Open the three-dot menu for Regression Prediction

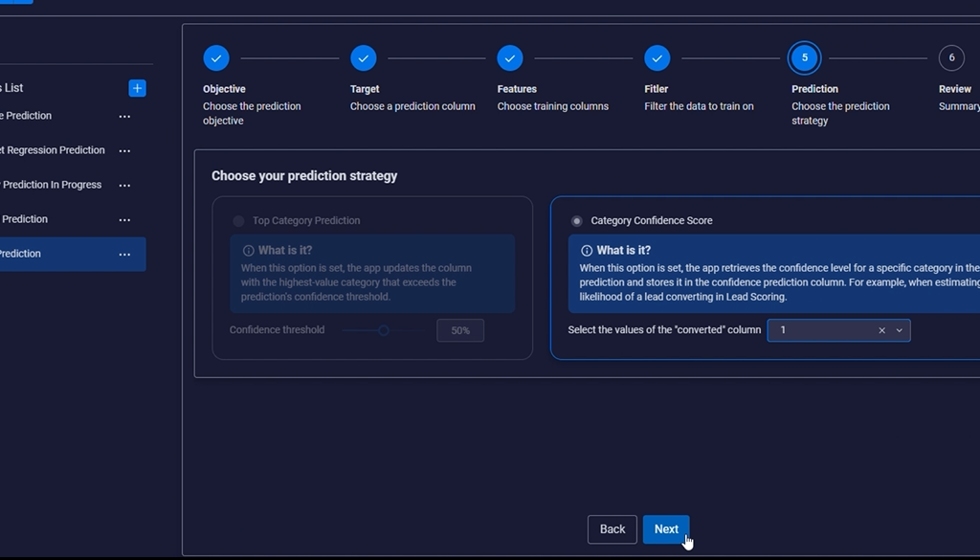tap(124, 150)
